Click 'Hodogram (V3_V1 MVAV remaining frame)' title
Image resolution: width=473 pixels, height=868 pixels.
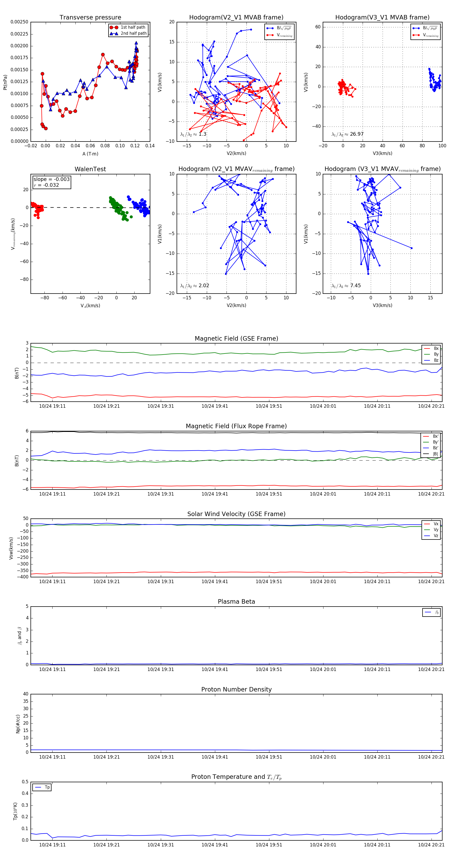click(382, 169)
